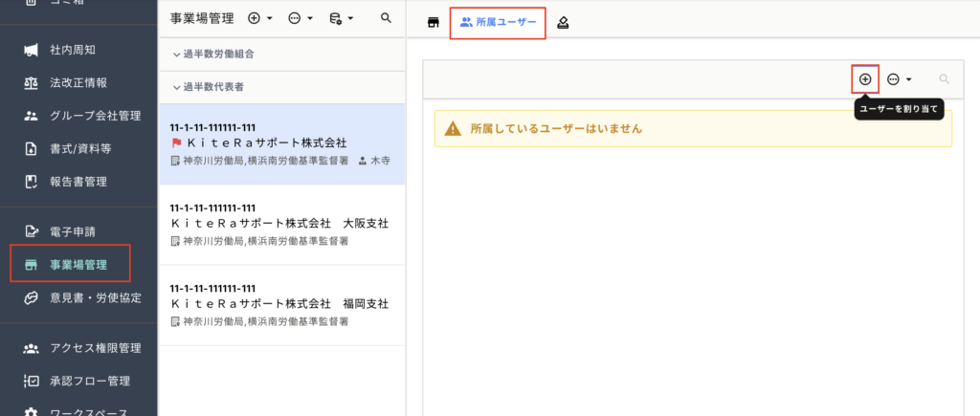Image resolution: width=980 pixels, height=416 pixels.
Task: Select 電子申請 in the sidebar
Action: point(72,231)
